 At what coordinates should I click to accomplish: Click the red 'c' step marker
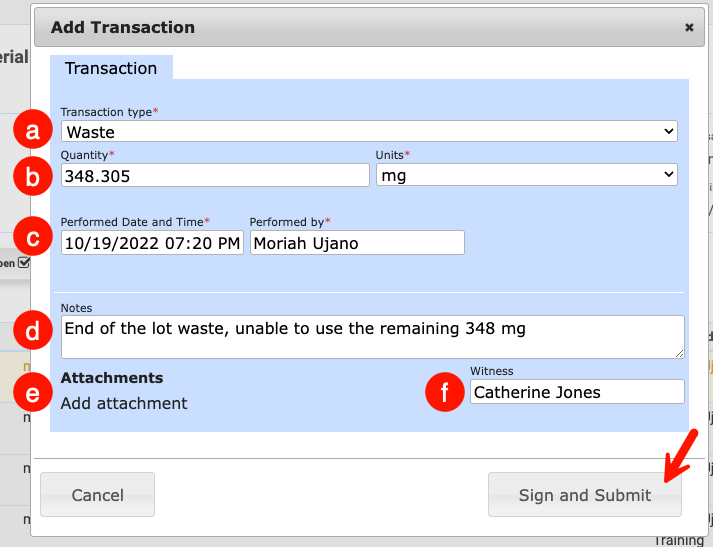click(32, 239)
